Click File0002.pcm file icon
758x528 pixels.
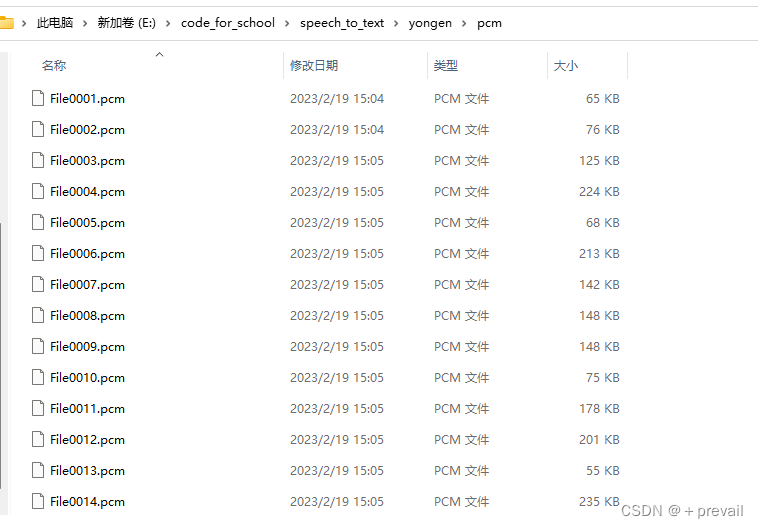pyautogui.click(x=38, y=129)
